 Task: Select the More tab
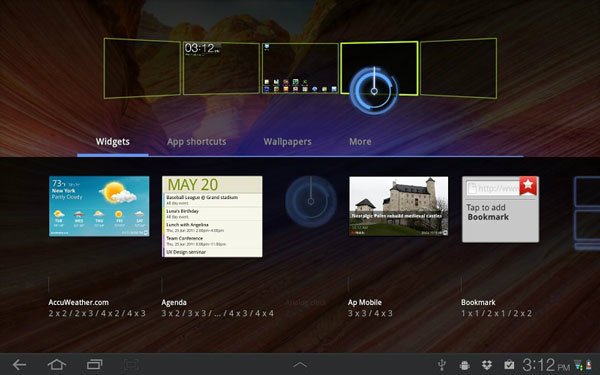click(x=360, y=142)
